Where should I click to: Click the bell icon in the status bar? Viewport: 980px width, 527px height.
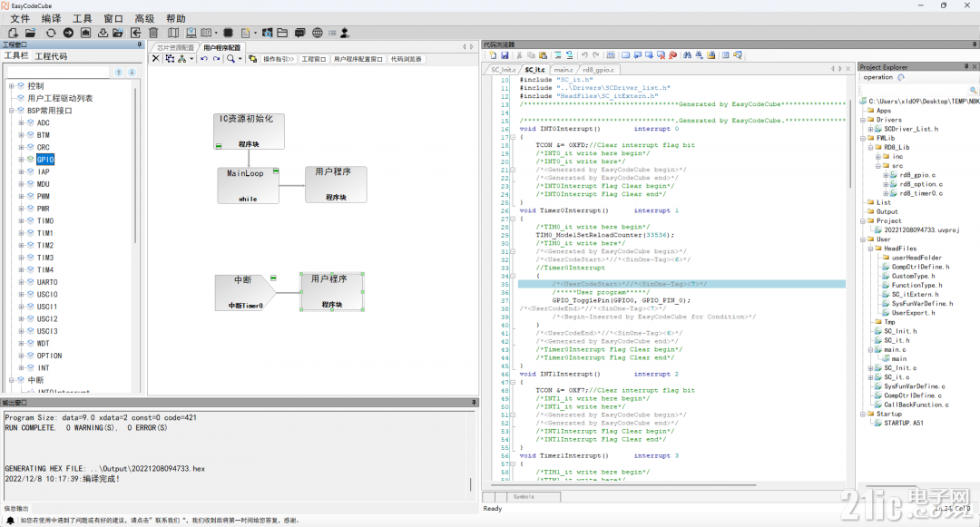[10, 520]
